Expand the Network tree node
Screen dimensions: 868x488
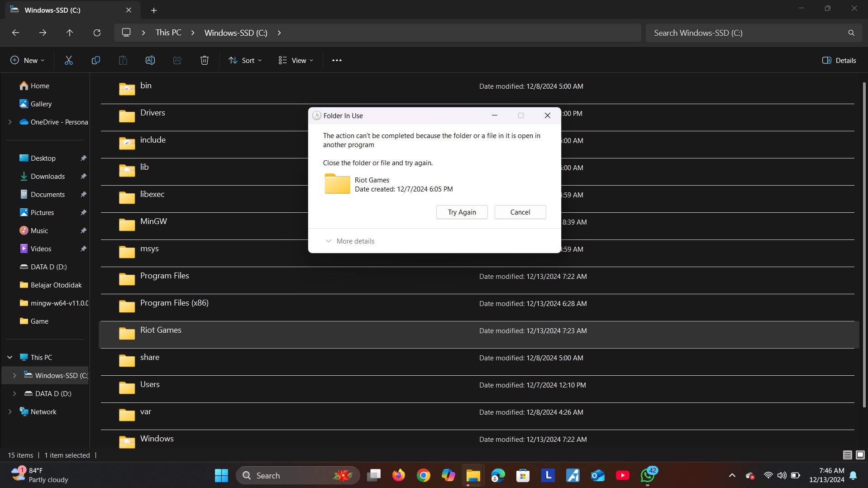click(10, 411)
